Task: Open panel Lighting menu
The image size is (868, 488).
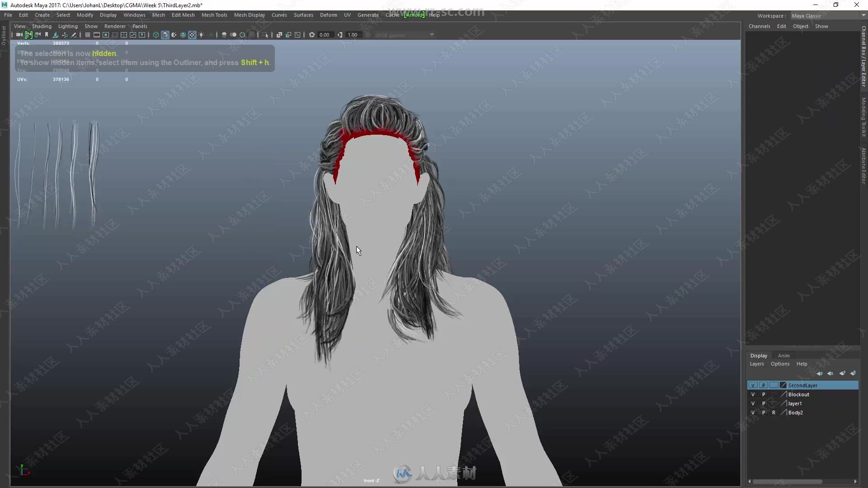Action: point(68,26)
